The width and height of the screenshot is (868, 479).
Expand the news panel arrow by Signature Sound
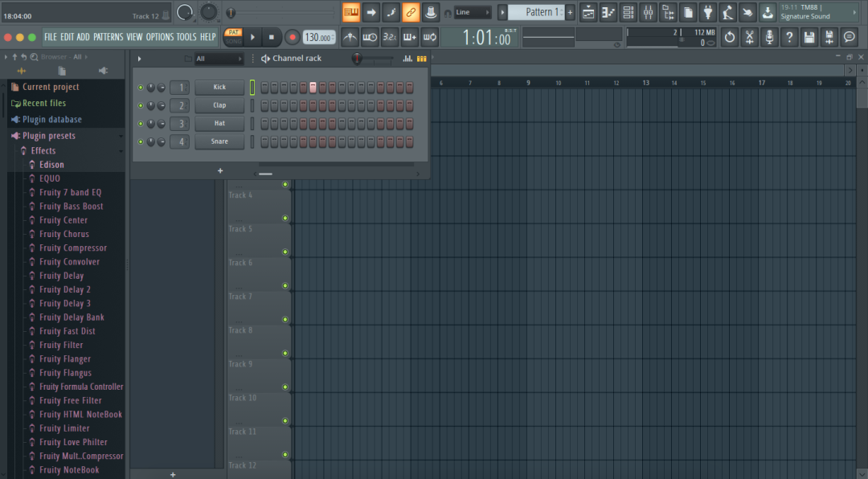(854, 12)
